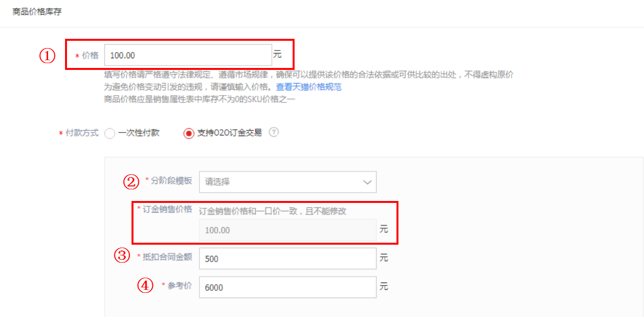This screenshot has width=644, height=317.
Task: Click the circled number ① marker
Action: point(47,55)
